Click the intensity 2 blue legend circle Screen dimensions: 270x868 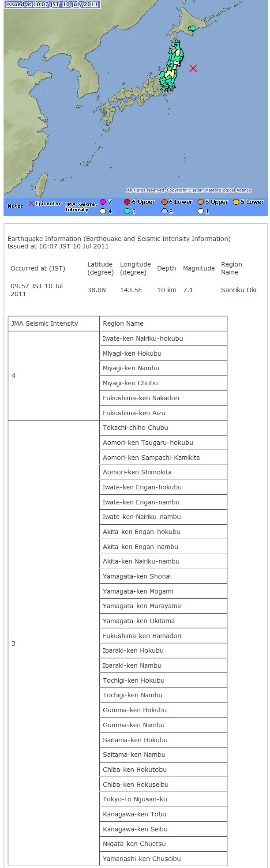[x=164, y=211]
